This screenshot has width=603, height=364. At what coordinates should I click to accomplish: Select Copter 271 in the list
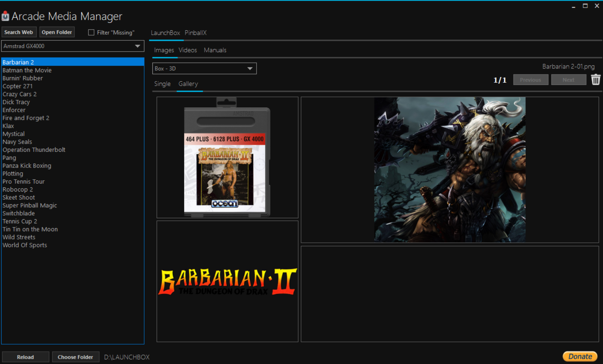(x=73, y=86)
